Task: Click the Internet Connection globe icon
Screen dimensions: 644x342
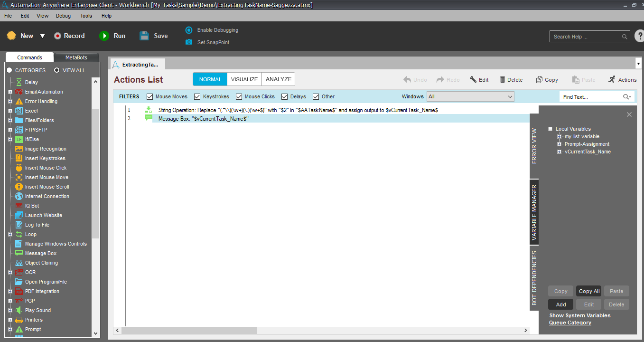Action: (x=19, y=196)
